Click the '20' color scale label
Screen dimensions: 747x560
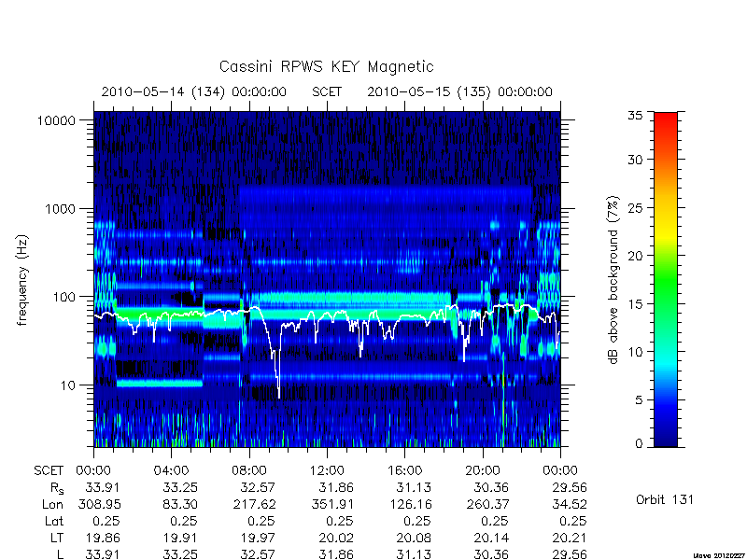pyautogui.click(x=635, y=256)
